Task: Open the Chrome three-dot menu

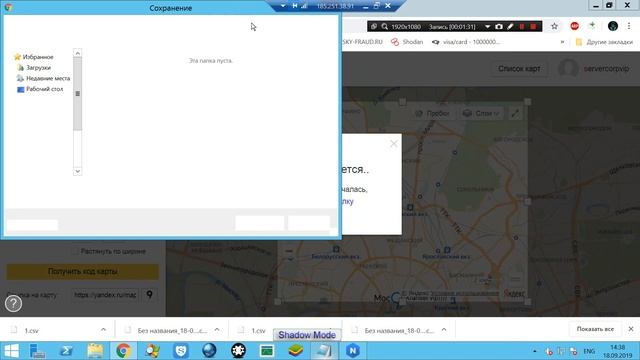Action: [629, 26]
